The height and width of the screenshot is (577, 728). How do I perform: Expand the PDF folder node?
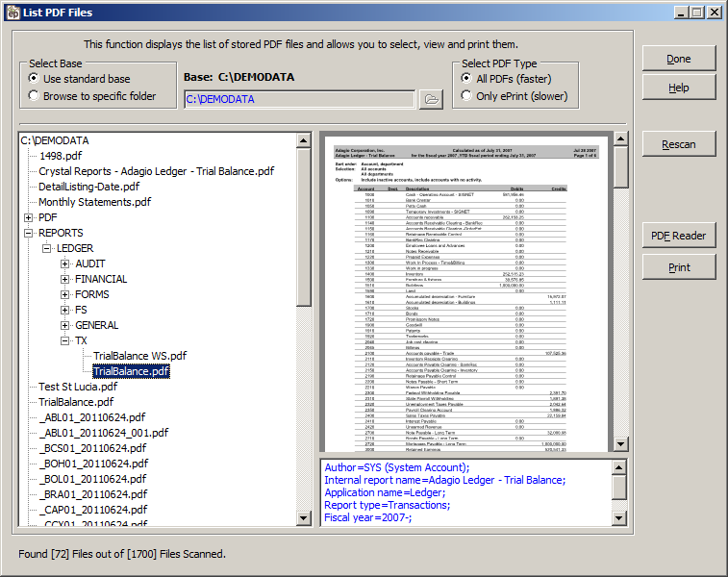(28, 217)
